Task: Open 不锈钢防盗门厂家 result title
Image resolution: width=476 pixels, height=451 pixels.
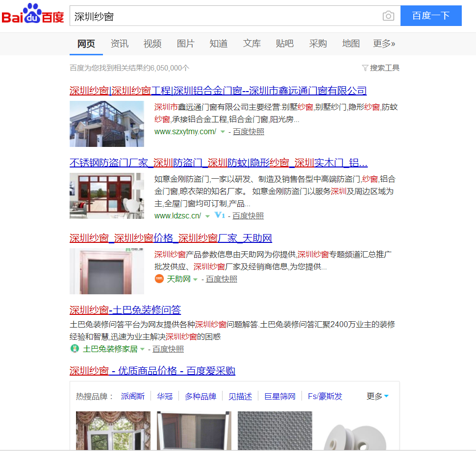Action: (219, 163)
